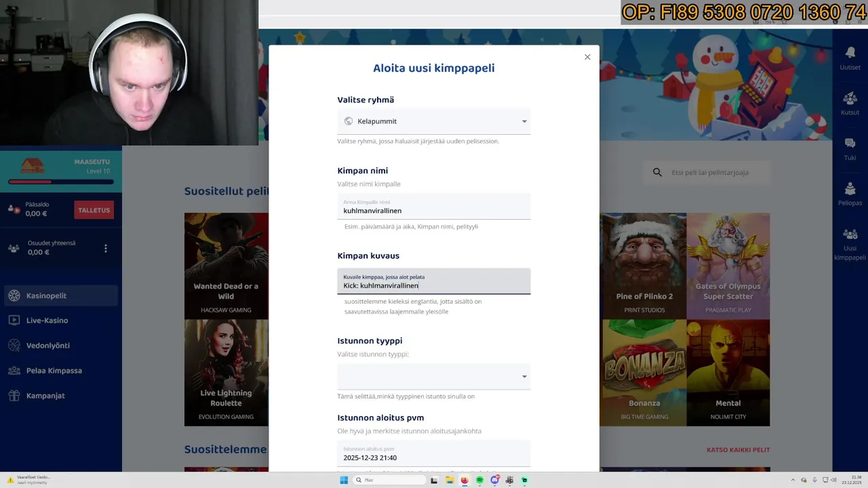Viewport: 868px width, 488px height.
Task: Open Kasinopelit in the sidebar
Action: tap(61, 296)
